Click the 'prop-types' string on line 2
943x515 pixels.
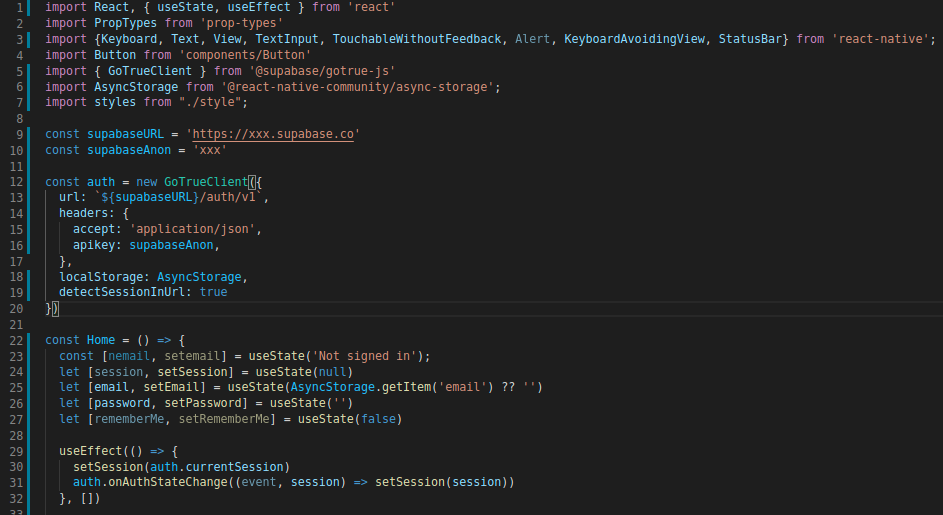[241, 23]
